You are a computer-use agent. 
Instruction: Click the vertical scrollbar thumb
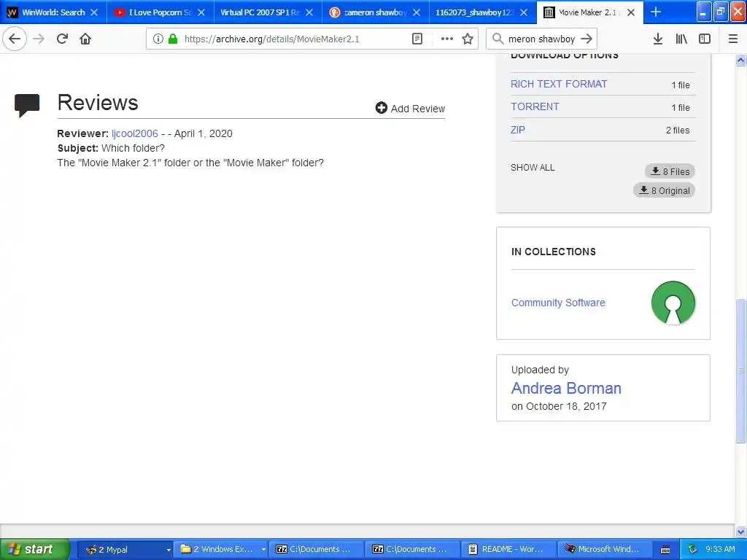[740, 370]
